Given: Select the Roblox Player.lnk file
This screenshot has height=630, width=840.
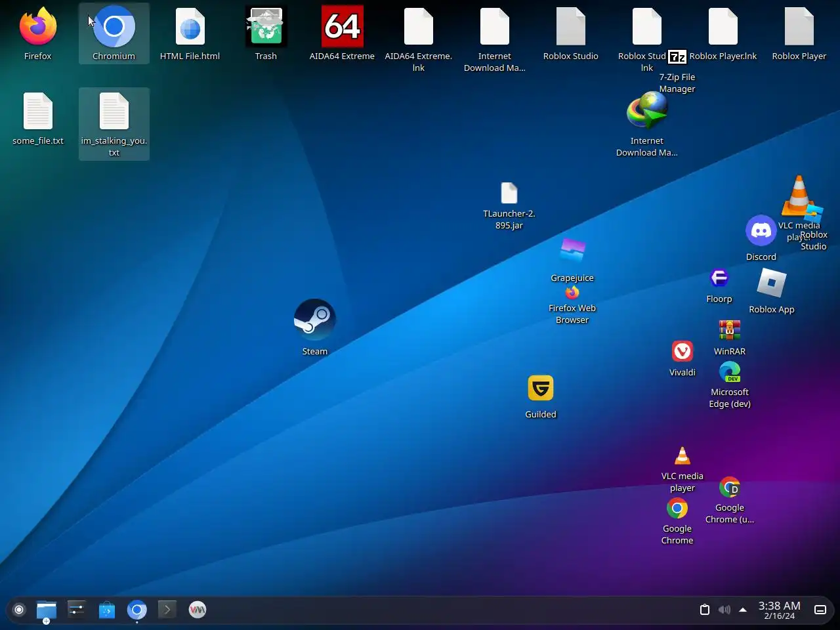Looking at the screenshot, I should 723,28.
